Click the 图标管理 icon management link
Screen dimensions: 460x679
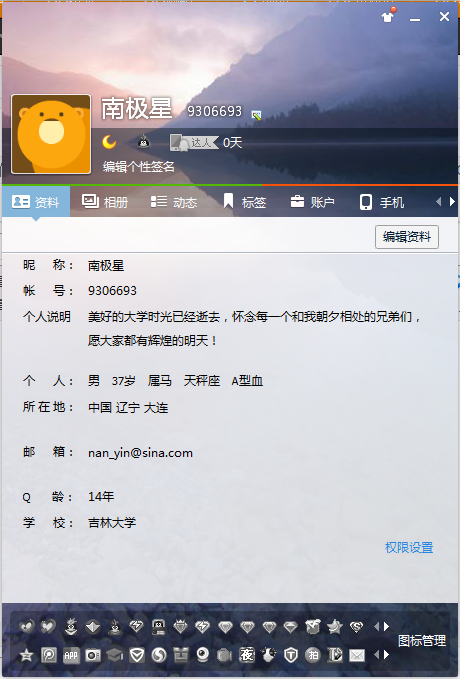422,640
